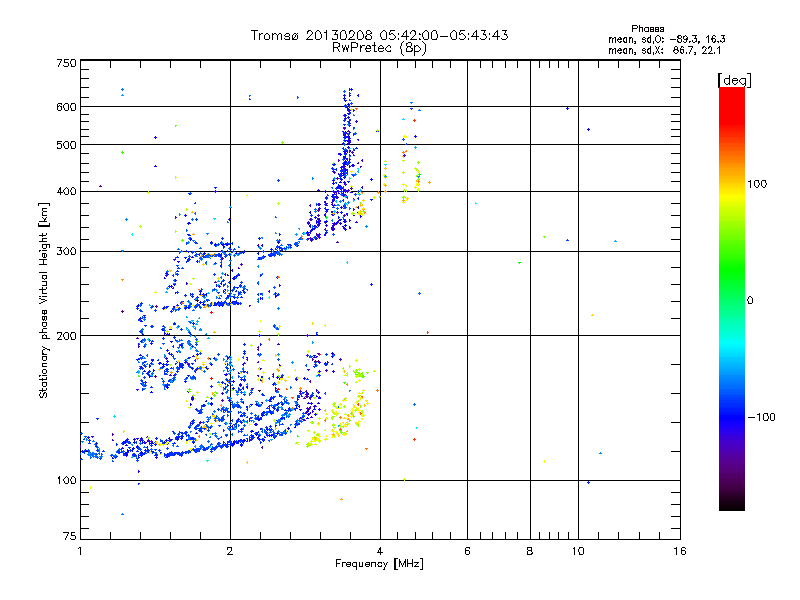Select the 'RwPretec (8p)' subtitle
800x600 pixels.
379,48
